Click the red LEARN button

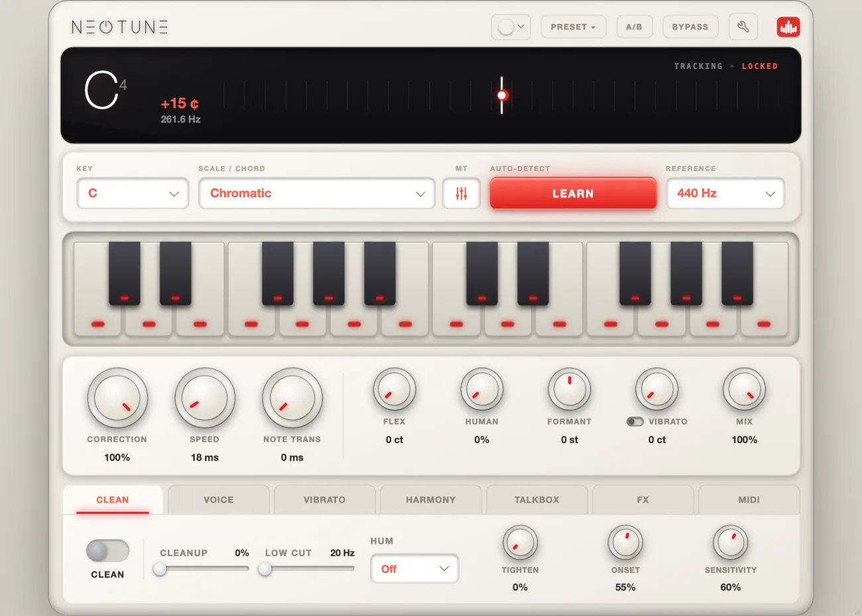[573, 194]
